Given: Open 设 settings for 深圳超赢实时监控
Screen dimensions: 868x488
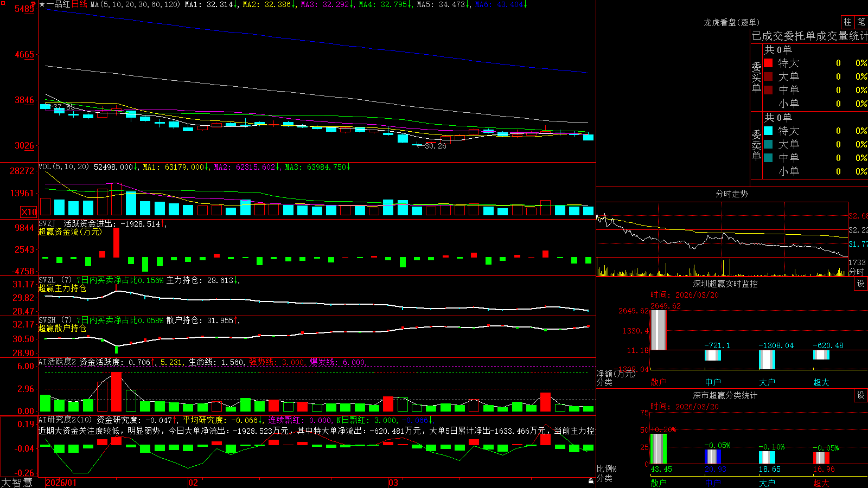Looking at the screenshot, I should 861,284.
